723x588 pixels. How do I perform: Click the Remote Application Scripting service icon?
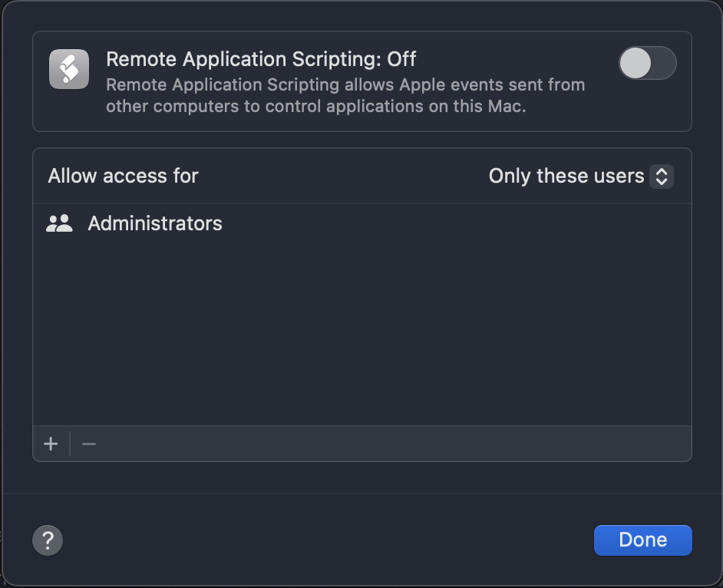point(68,69)
